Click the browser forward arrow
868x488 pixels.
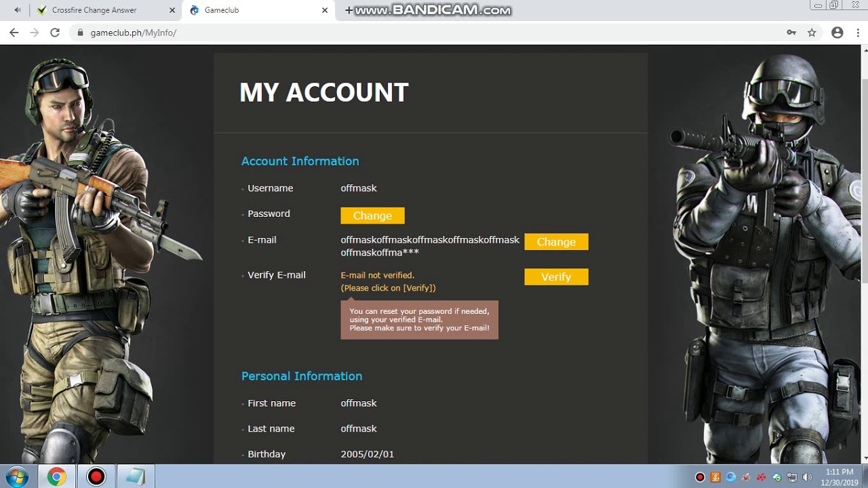[x=34, y=33]
